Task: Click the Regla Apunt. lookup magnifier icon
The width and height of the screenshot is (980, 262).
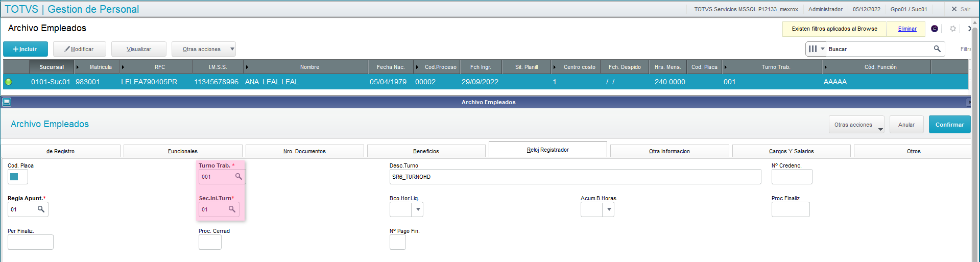Action: [41, 209]
